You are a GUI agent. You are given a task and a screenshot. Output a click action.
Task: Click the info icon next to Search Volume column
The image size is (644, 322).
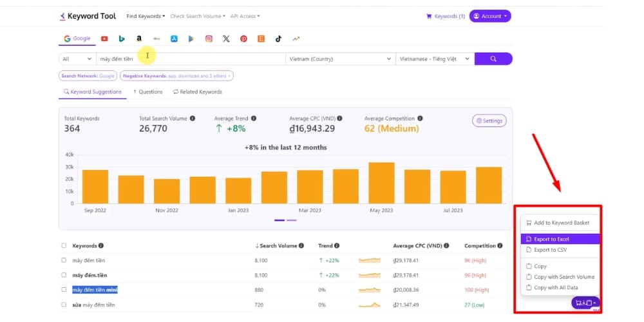(x=301, y=245)
